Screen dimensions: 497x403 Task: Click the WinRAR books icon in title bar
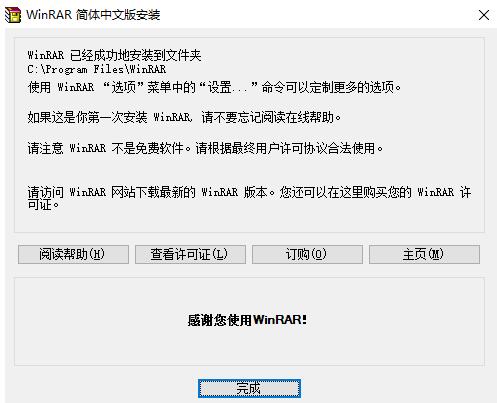click(x=13, y=15)
